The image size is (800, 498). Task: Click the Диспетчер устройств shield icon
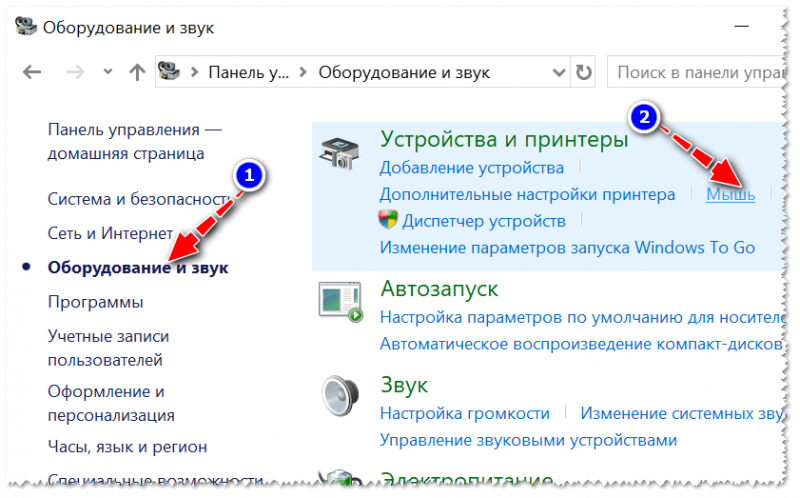tap(388, 220)
